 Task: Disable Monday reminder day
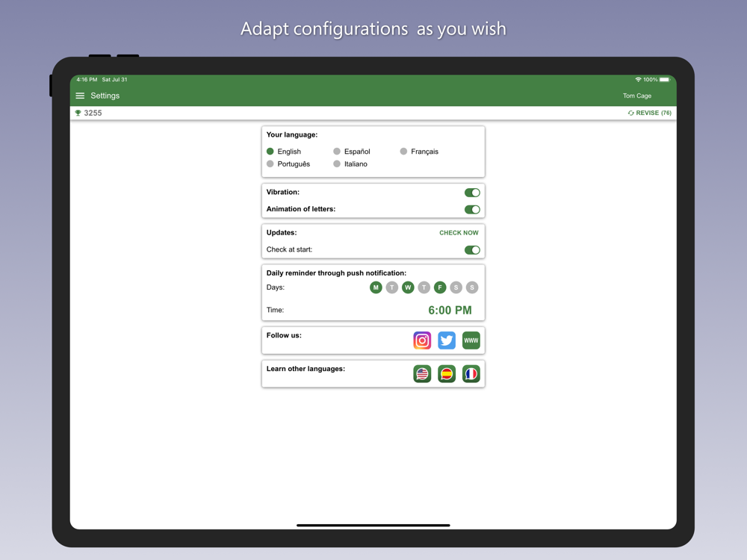(x=376, y=287)
